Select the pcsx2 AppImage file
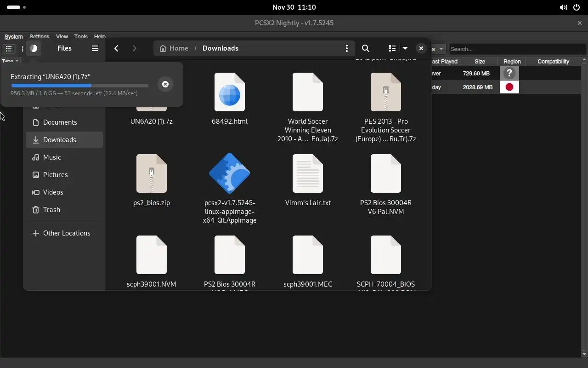The width and height of the screenshot is (588, 368). click(230, 189)
